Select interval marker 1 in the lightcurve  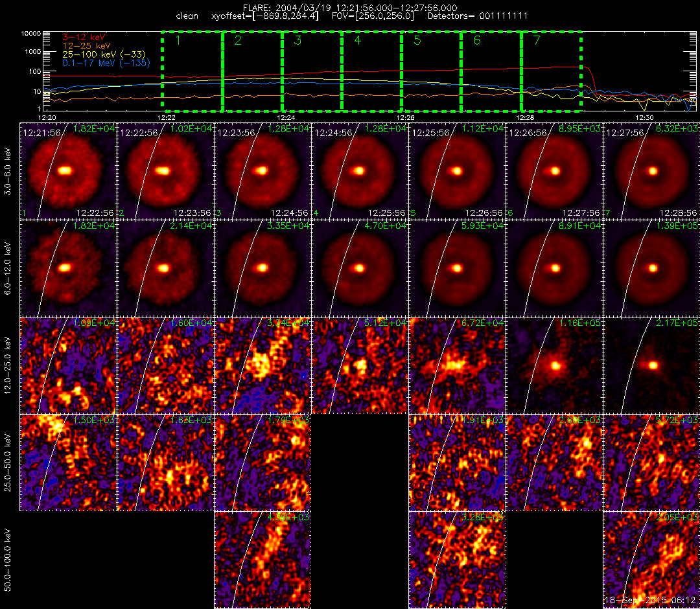tap(178, 40)
